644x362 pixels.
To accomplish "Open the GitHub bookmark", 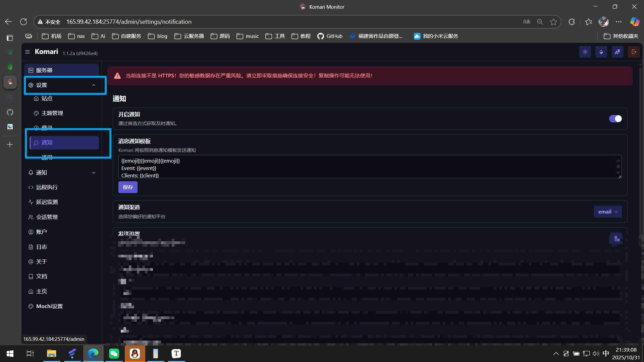I will click(330, 36).
